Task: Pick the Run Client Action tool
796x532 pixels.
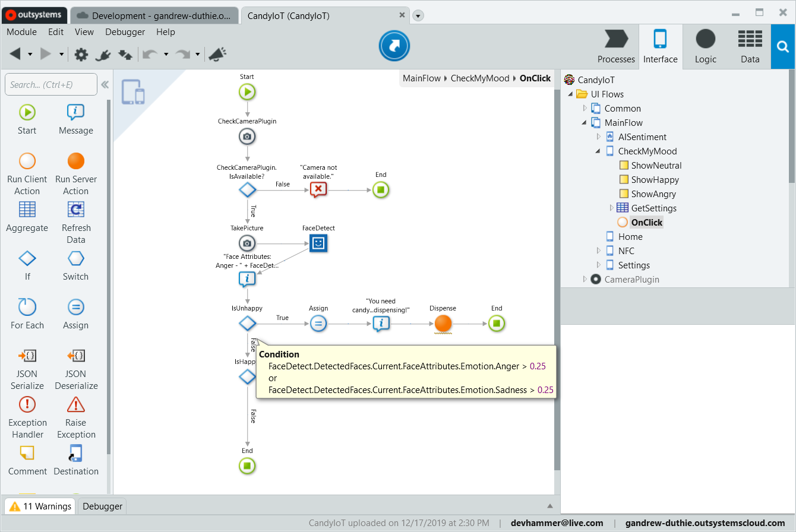Action: [x=27, y=174]
